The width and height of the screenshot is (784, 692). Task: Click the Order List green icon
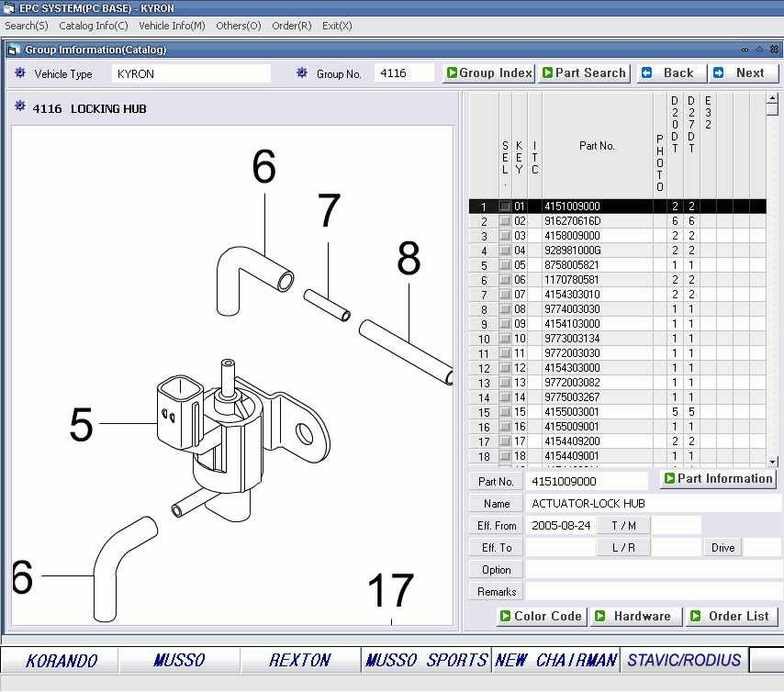pos(695,616)
